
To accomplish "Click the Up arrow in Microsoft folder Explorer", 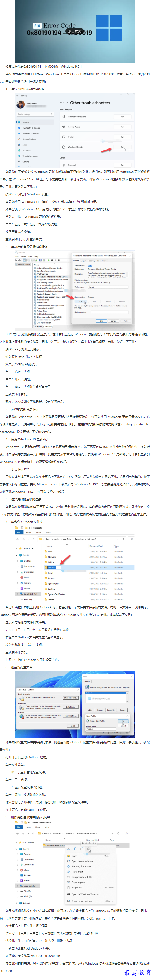I will (x=34, y=539).
